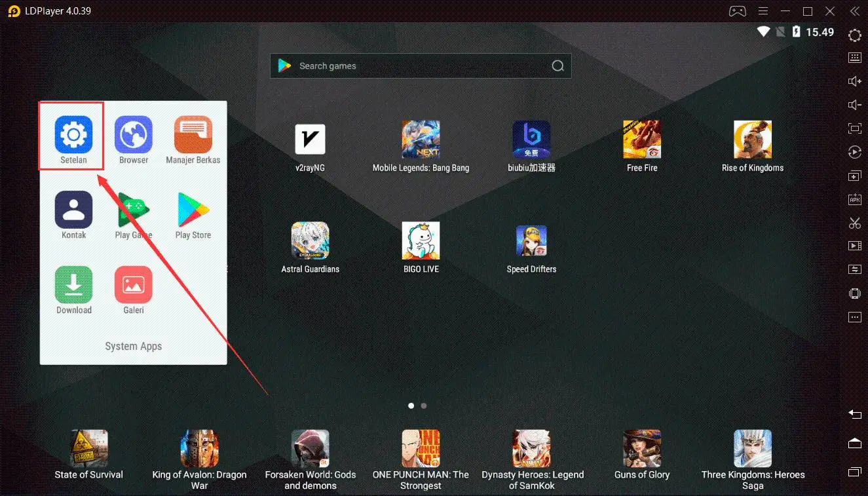Screen dimensions: 868x496
Task: Click the shake device icon
Action: click(x=855, y=294)
